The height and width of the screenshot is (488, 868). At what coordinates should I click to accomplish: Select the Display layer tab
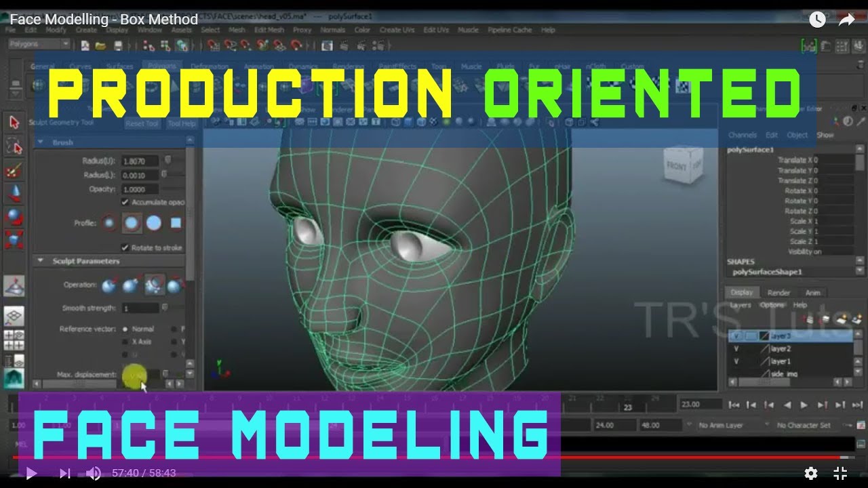pyautogui.click(x=741, y=293)
